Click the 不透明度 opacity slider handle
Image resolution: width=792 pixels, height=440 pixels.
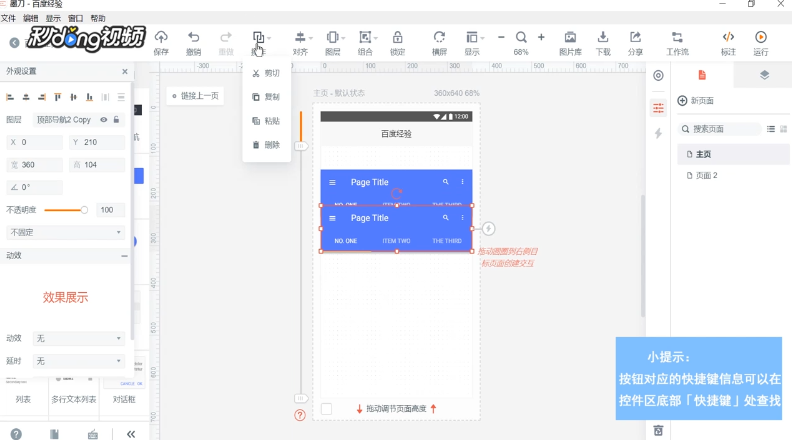tap(84, 210)
